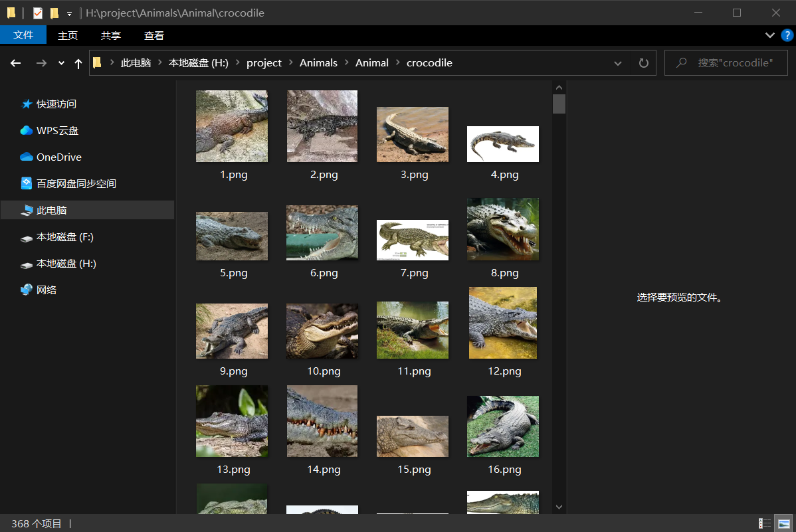Image resolution: width=796 pixels, height=532 pixels.
Task: Select the 3.png thumbnail
Action: 413,135
